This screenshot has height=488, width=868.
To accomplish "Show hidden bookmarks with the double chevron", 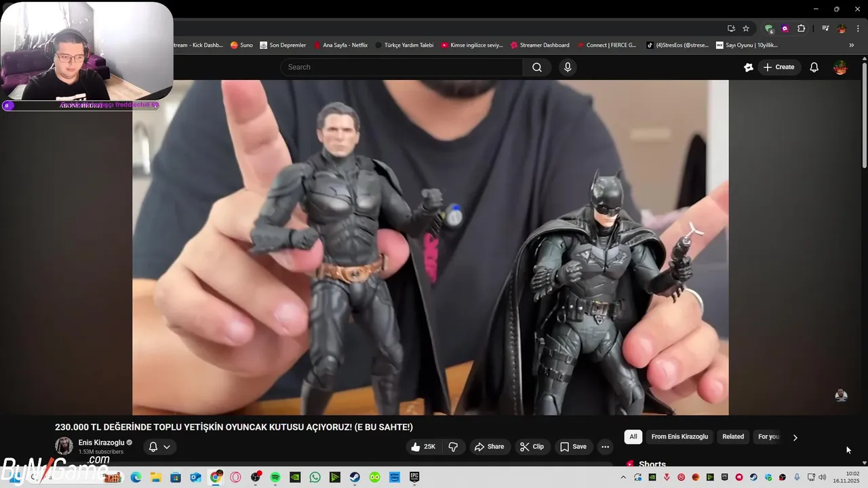I will point(852,45).
